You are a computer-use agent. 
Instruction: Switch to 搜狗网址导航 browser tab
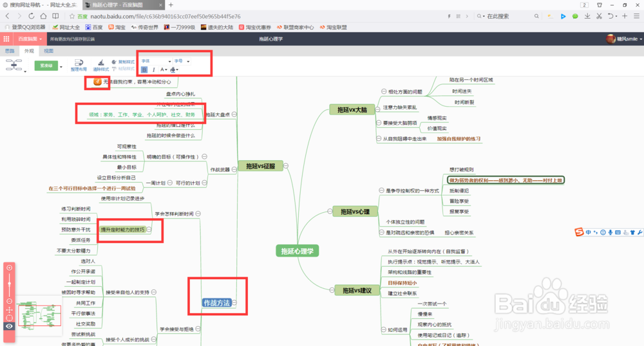(40, 5)
